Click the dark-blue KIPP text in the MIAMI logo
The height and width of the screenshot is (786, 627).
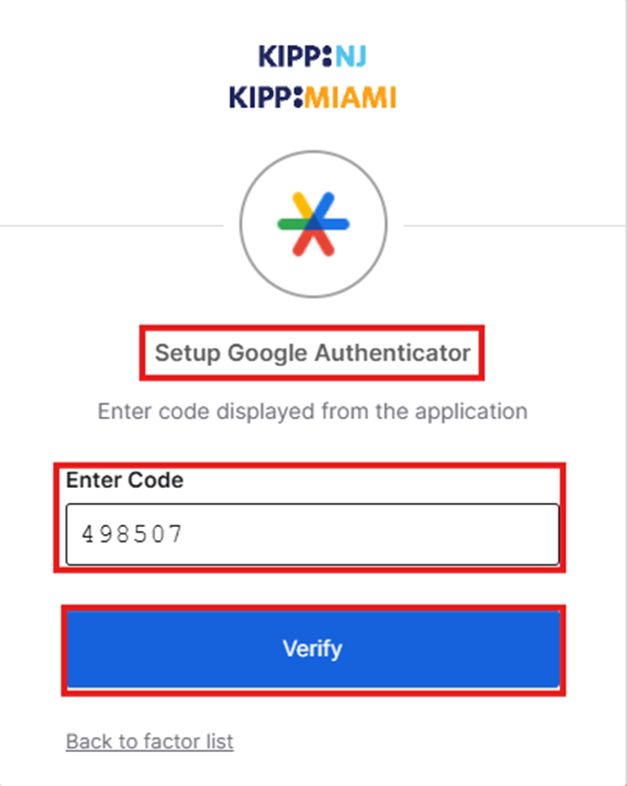[260, 97]
